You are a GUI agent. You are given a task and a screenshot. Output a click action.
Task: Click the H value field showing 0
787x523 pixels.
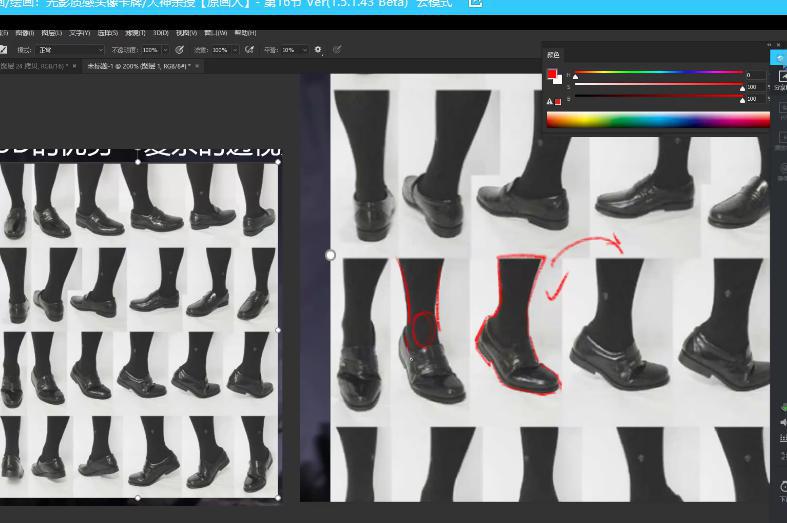pos(755,75)
